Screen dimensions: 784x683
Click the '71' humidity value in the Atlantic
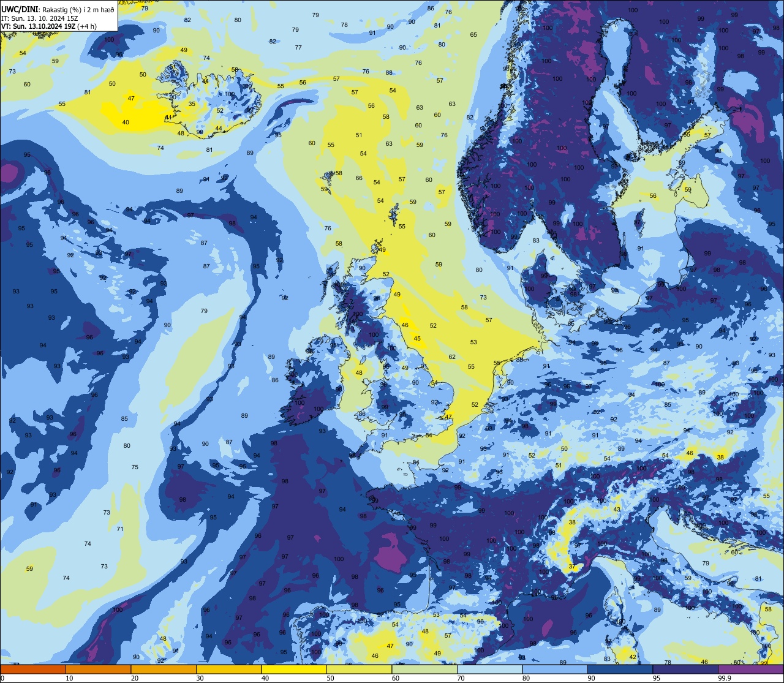(x=120, y=529)
